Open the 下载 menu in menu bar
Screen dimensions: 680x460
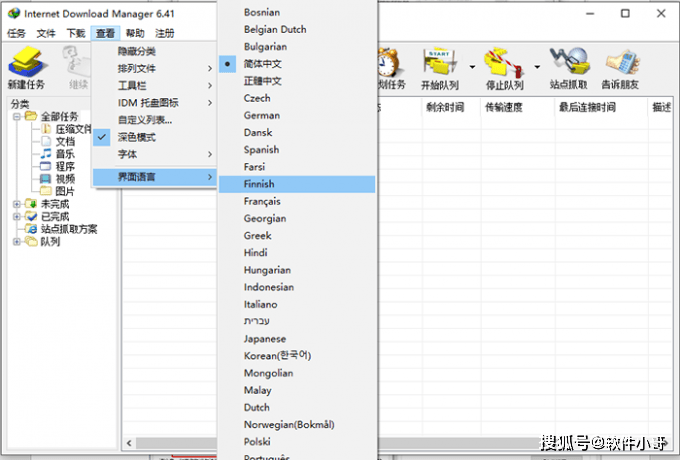(x=76, y=33)
